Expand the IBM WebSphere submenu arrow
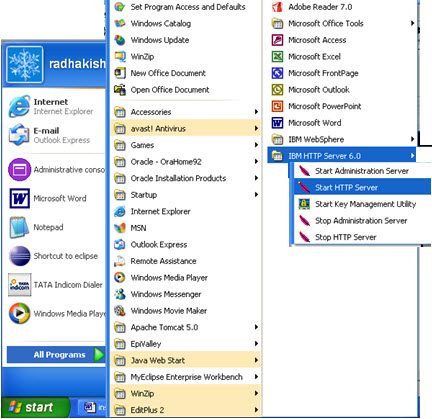 pyautogui.click(x=412, y=139)
